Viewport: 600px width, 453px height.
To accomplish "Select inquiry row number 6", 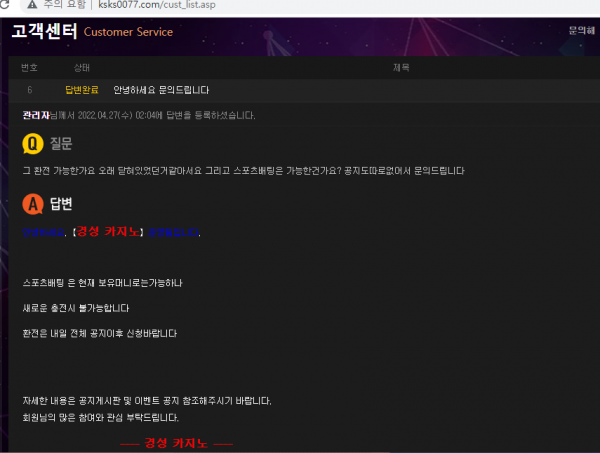I will (x=30, y=90).
